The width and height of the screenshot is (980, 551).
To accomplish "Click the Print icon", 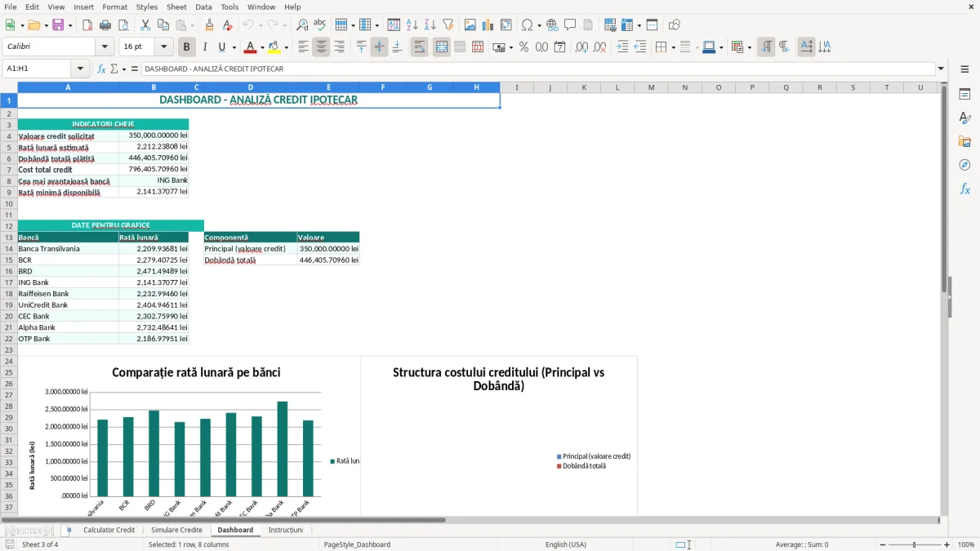I will click(x=105, y=25).
